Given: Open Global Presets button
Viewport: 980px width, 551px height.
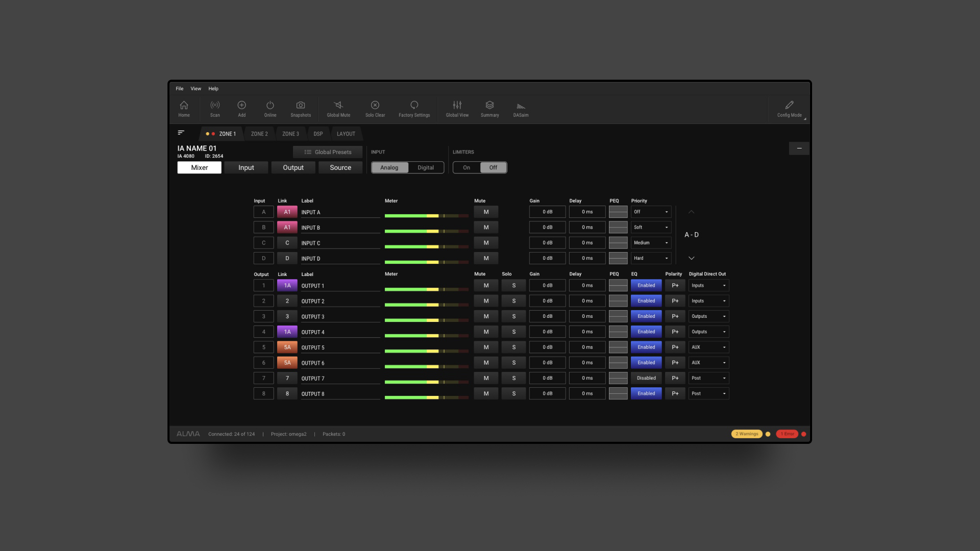Looking at the screenshot, I should tap(328, 152).
